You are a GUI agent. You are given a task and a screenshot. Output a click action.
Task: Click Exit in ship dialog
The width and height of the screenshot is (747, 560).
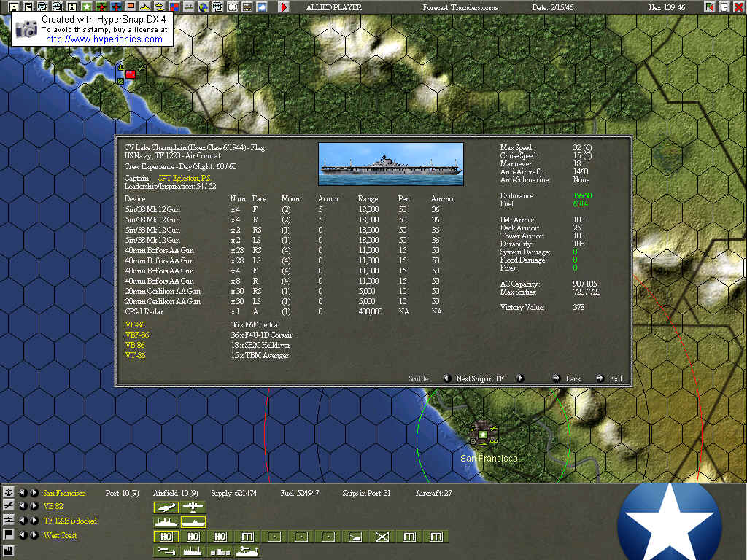(x=616, y=378)
